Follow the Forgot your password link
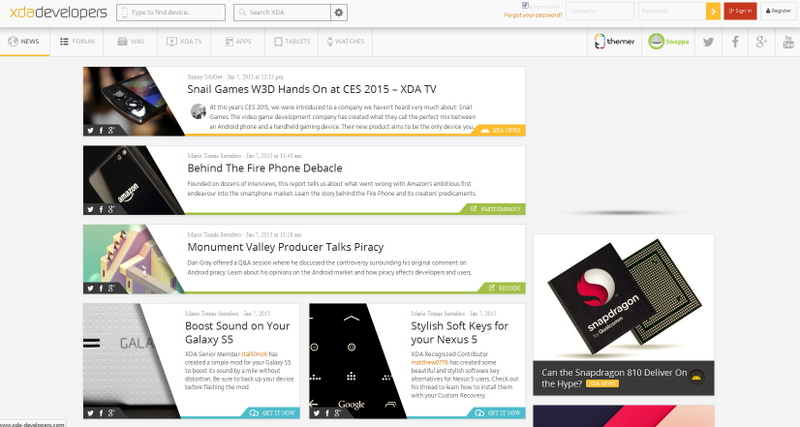The image size is (800, 427). coord(533,15)
